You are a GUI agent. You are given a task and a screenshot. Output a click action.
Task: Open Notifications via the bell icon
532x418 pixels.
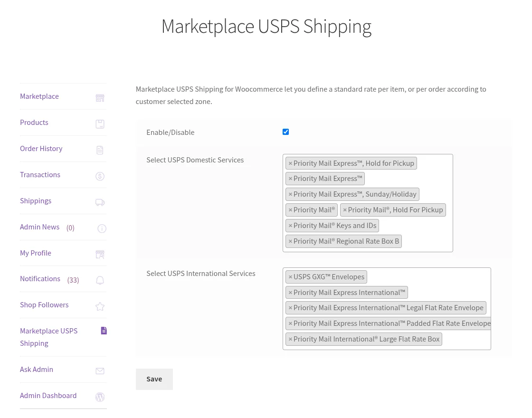tap(100, 280)
